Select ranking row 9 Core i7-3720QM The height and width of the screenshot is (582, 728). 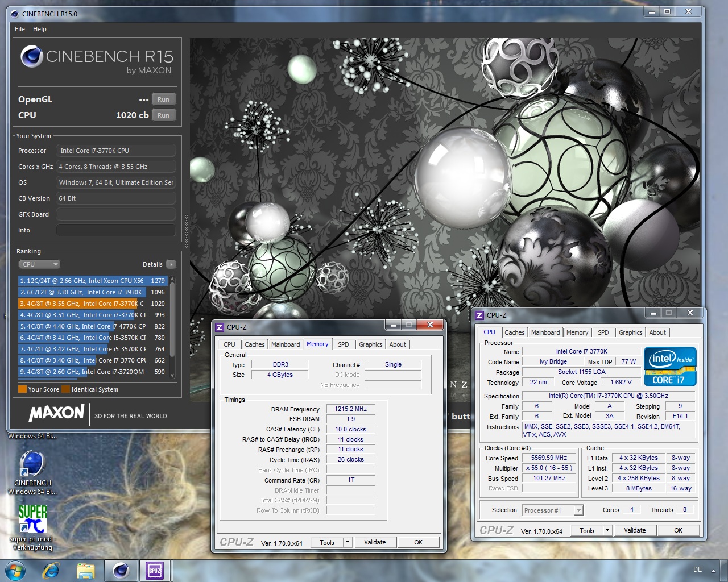(x=93, y=372)
